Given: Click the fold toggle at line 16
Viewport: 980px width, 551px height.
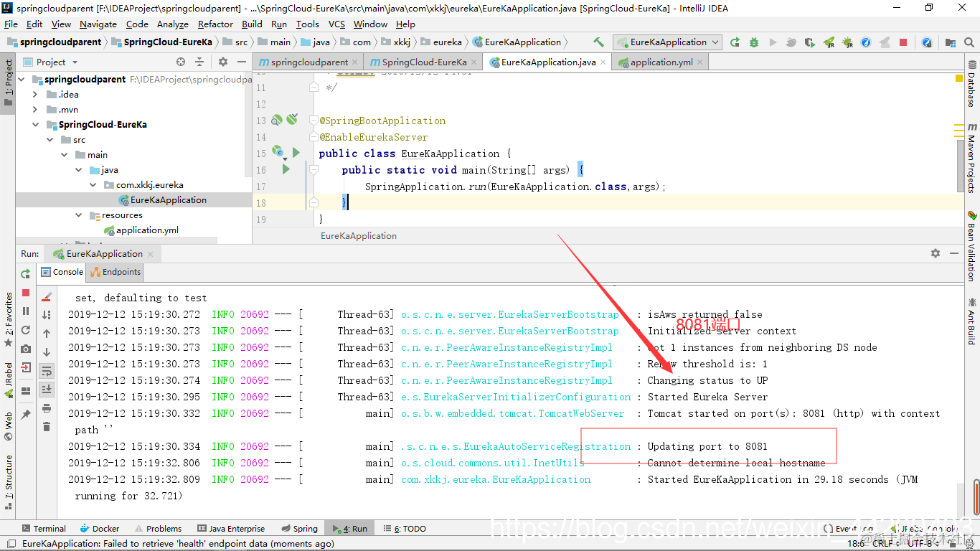Looking at the screenshot, I should (314, 169).
